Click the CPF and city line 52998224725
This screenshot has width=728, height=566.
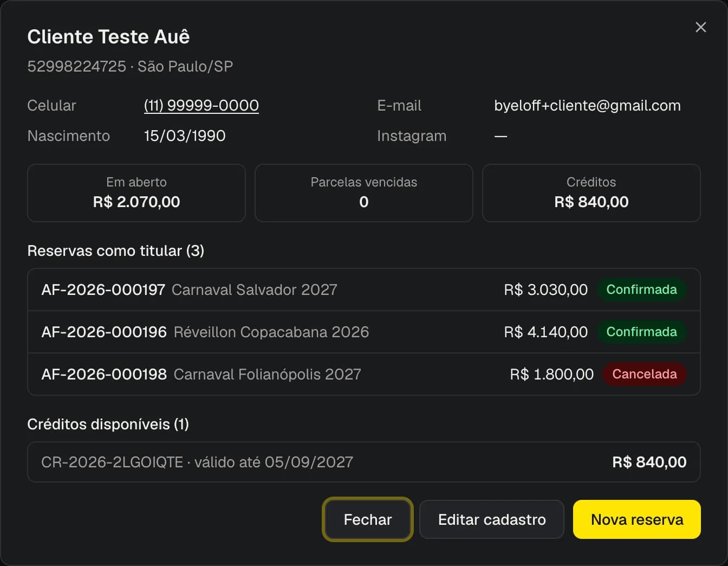tap(130, 66)
